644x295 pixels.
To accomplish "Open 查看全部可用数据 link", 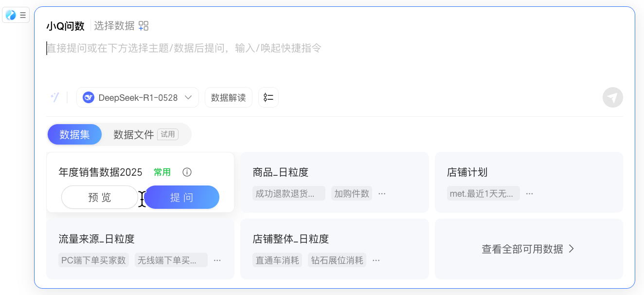I will click(x=529, y=249).
